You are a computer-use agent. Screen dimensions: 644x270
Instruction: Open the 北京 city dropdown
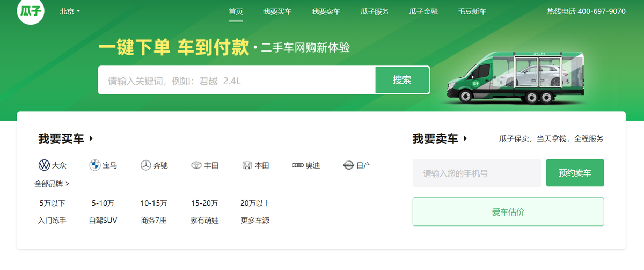[x=70, y=11]
